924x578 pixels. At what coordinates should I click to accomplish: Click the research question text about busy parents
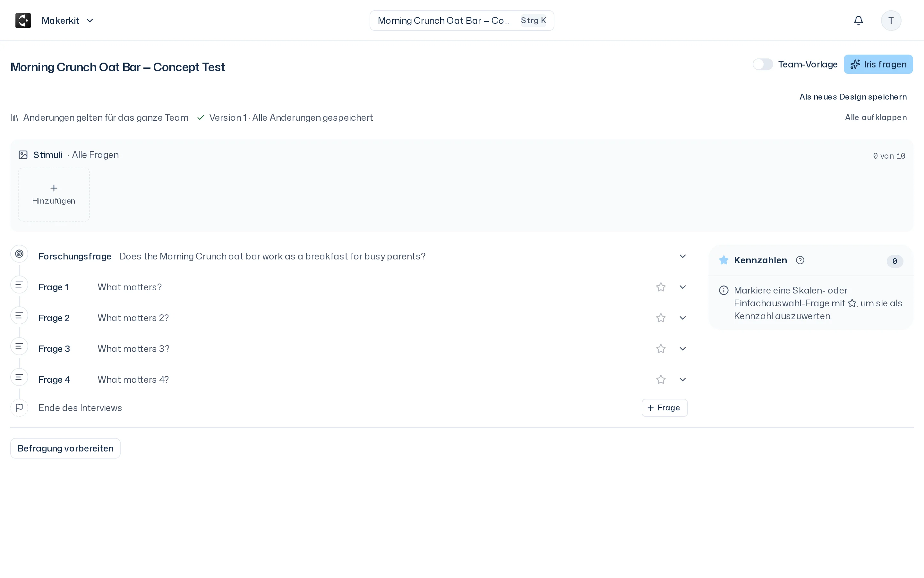(272, 257)
